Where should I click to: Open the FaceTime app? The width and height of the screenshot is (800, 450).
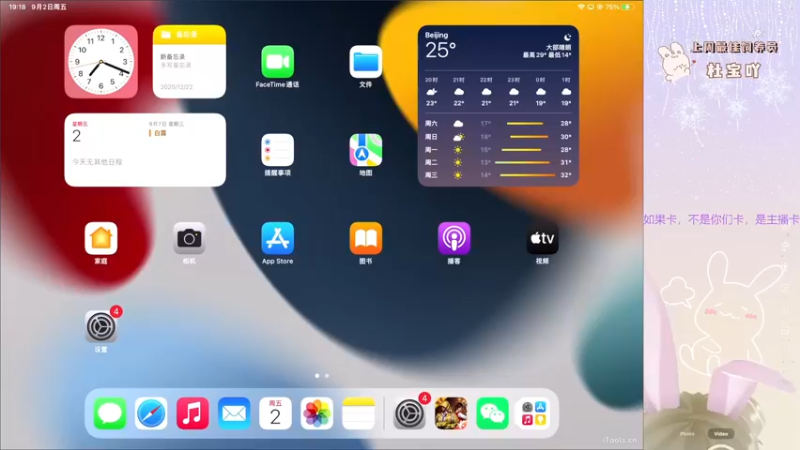[x=278, y=62]
